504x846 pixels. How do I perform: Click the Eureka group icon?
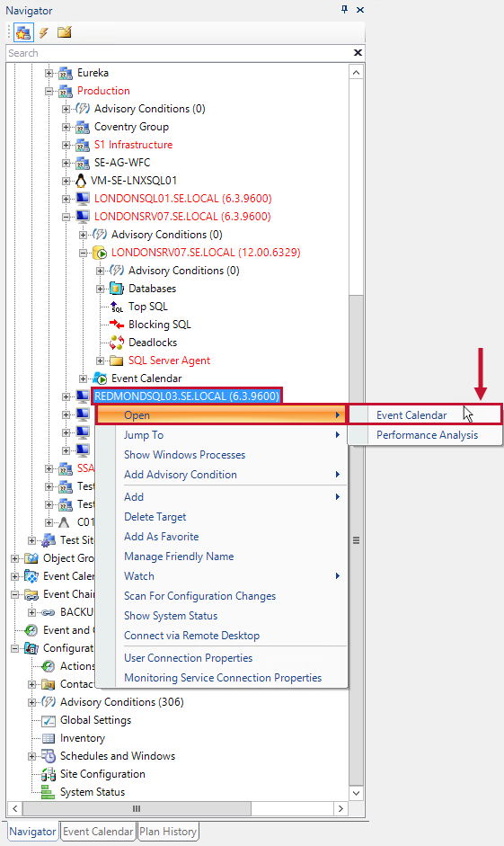click(x=66, y=73)
